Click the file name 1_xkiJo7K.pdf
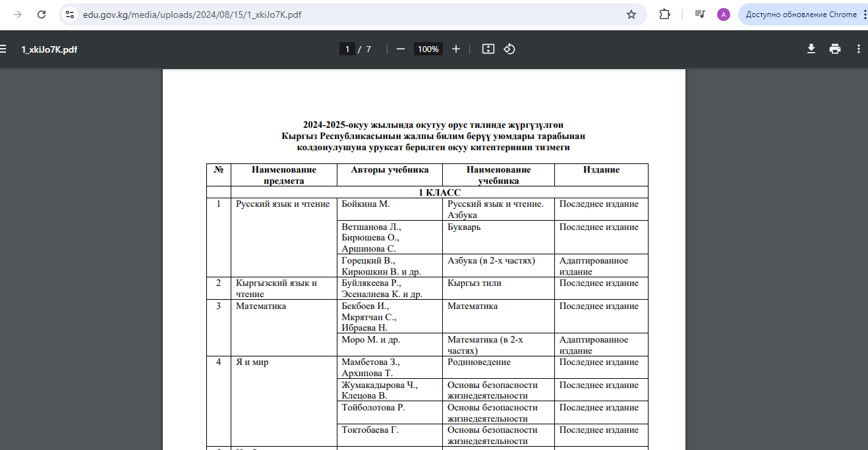Screen dimensions: 868x450 coord(49,49)
